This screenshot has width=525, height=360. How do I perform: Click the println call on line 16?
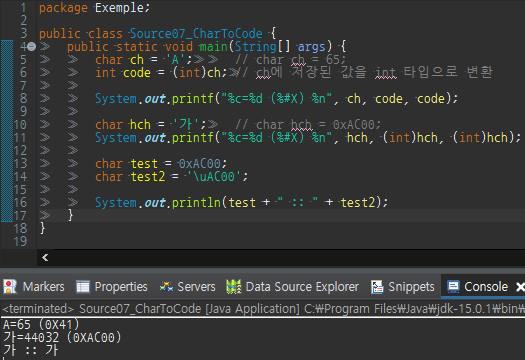point(196,203)
